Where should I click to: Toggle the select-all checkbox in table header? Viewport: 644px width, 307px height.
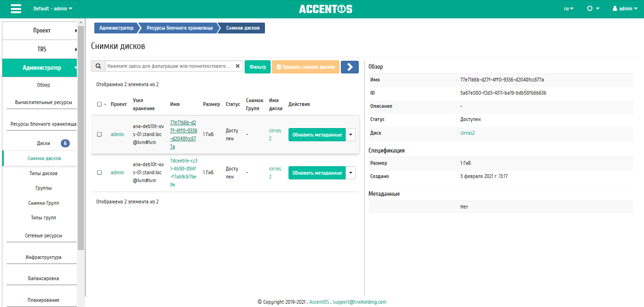99,104
